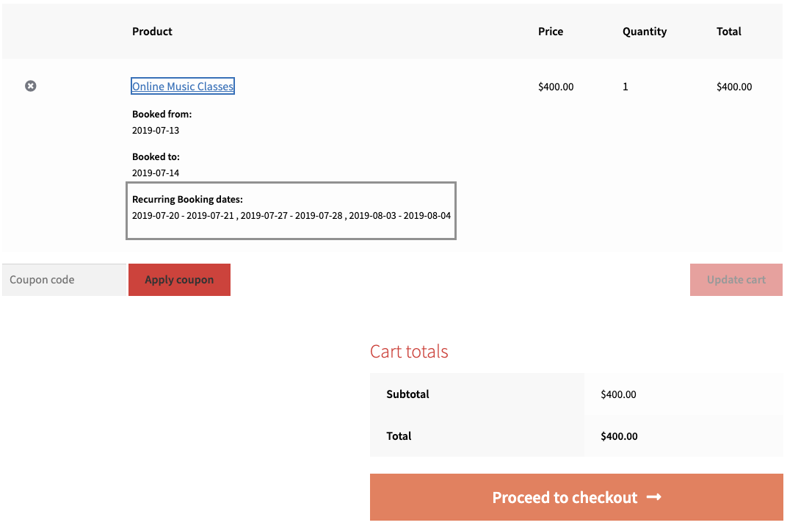Click the Subtotal label

[407, 394]
